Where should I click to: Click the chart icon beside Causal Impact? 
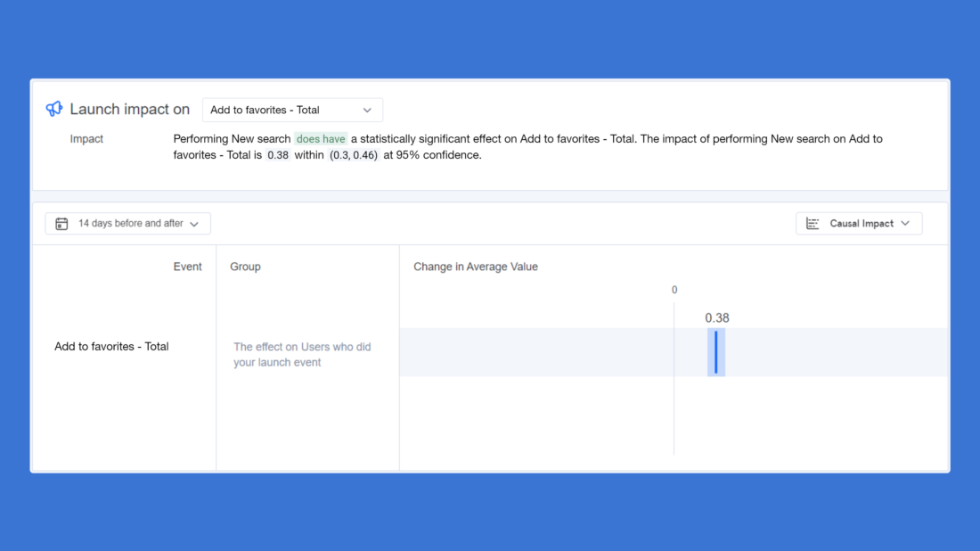[x=813, y=223]
